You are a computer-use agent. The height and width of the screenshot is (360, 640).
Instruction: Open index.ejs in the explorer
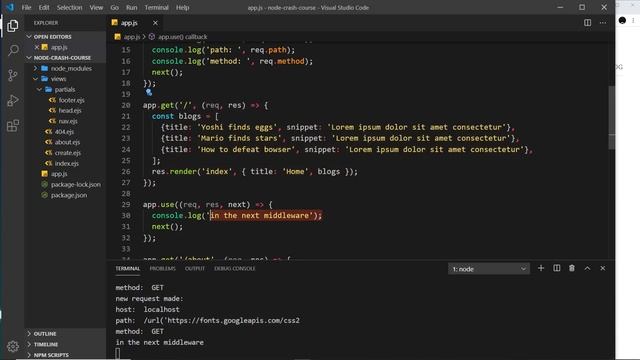[67, 164]
